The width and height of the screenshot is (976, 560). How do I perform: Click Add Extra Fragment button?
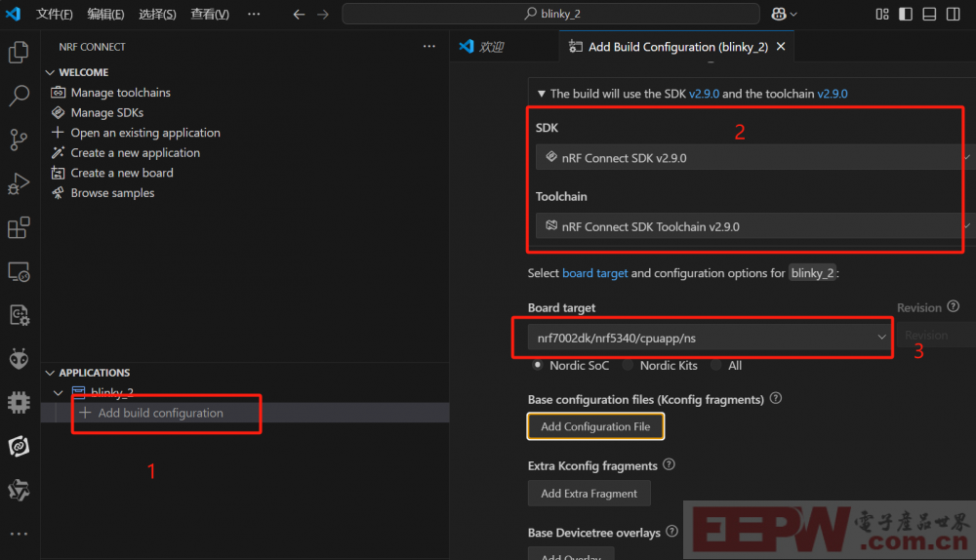pyautogui.click(x=589, y=494)
